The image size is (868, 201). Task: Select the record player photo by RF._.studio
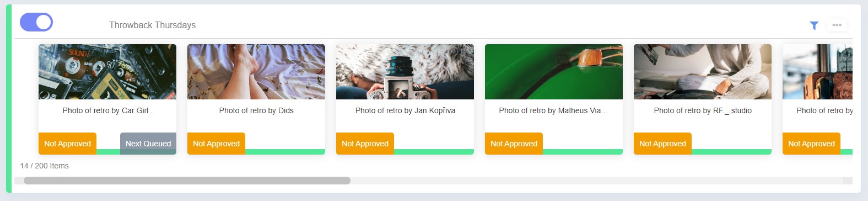click(x=703, y=72)
